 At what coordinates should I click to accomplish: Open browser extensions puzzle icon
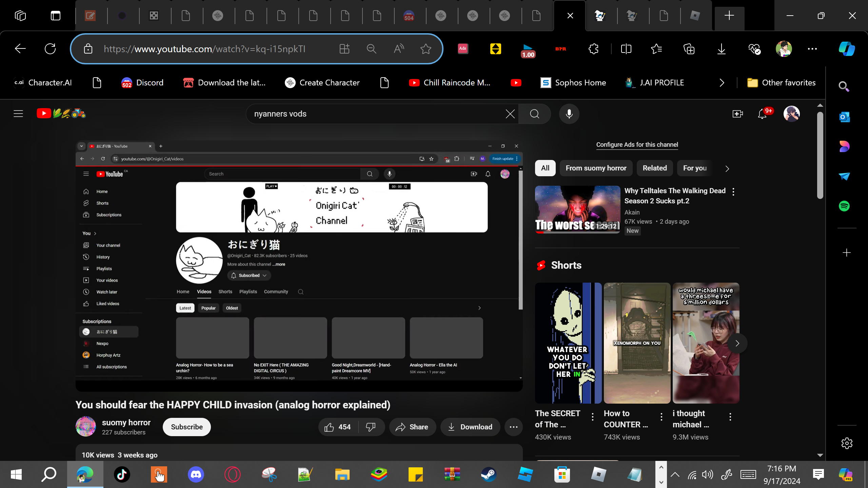point(593,49)
